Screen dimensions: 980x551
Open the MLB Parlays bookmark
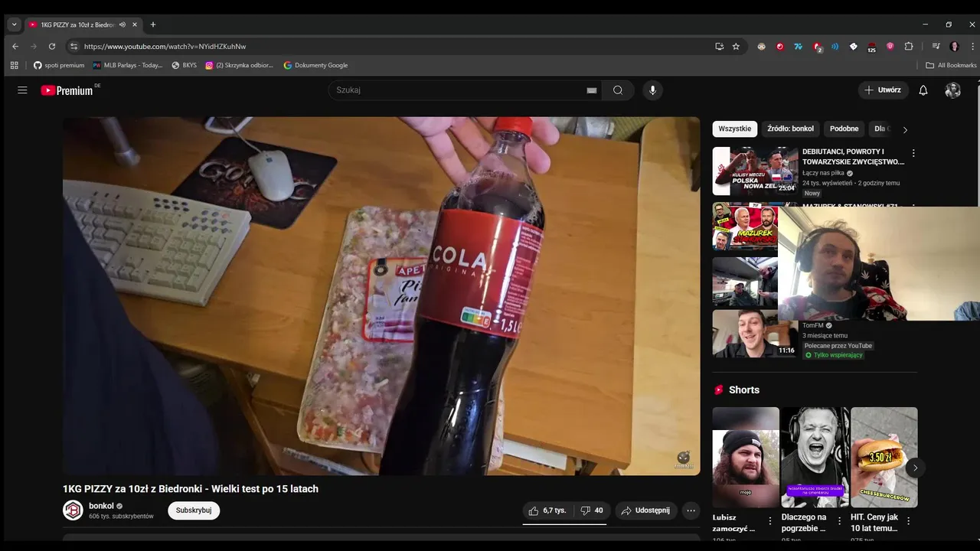click(x=128, y=65)
